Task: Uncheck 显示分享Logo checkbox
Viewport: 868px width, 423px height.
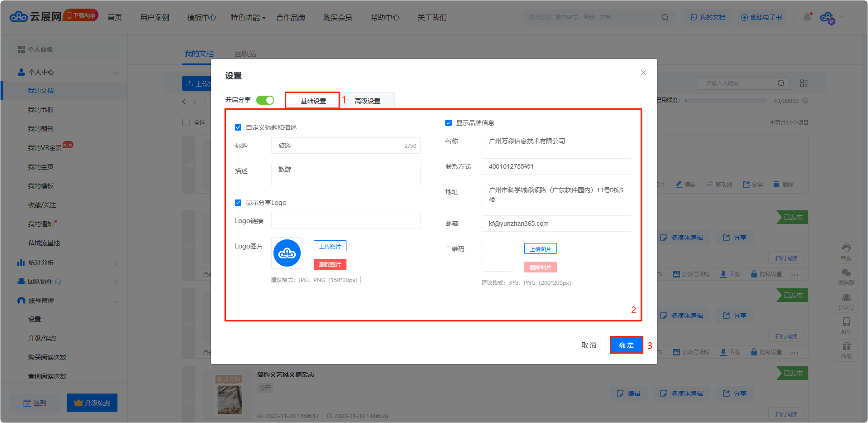Action: point(238,203)
